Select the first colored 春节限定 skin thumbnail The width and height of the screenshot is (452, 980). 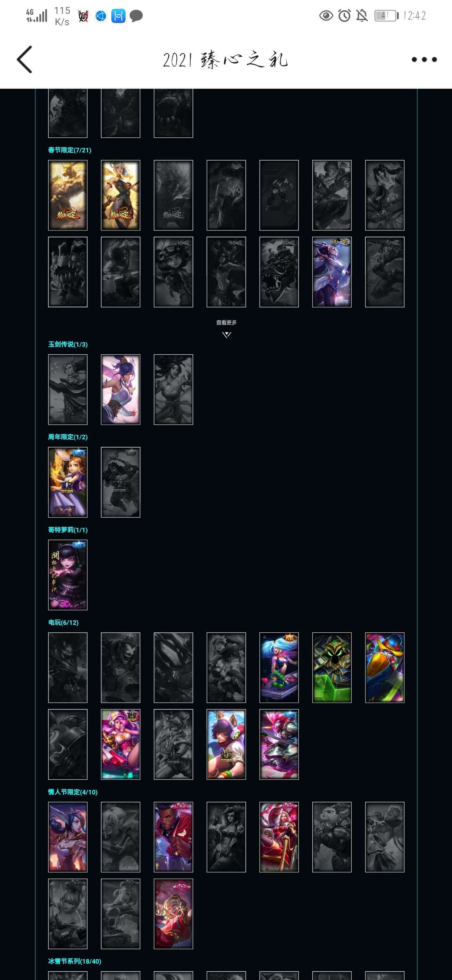(68, 195)
